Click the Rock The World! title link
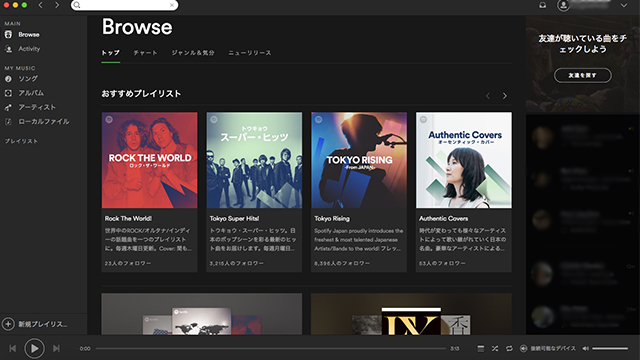 coord(128,218)
